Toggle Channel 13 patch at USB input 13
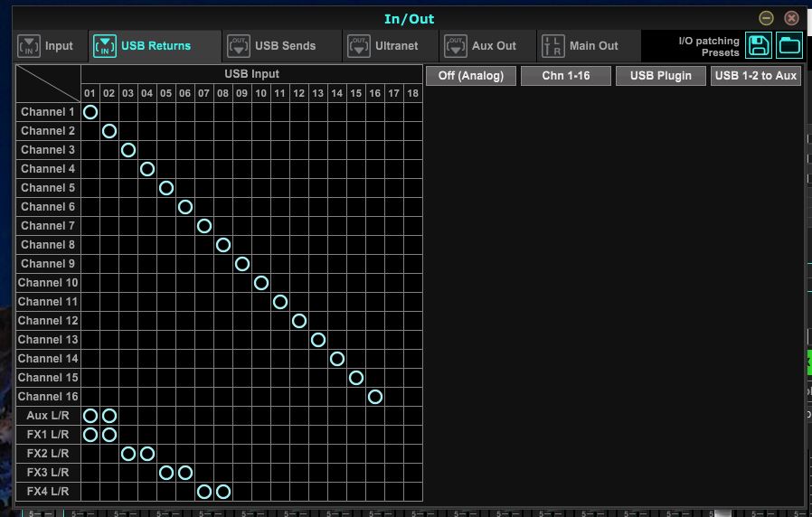 [318, 340]
